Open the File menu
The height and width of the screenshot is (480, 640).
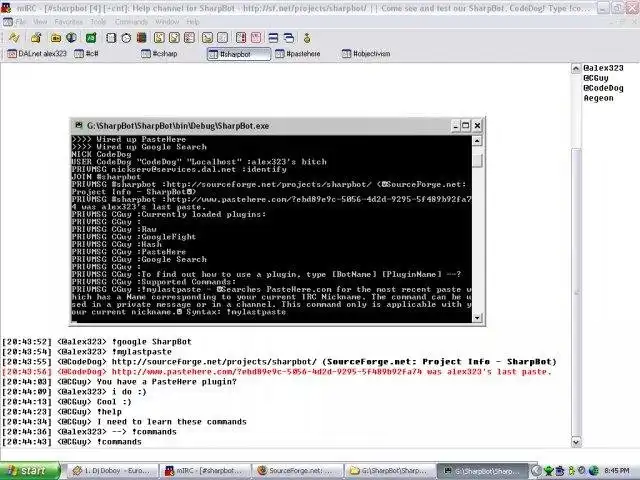coord(21,22)
